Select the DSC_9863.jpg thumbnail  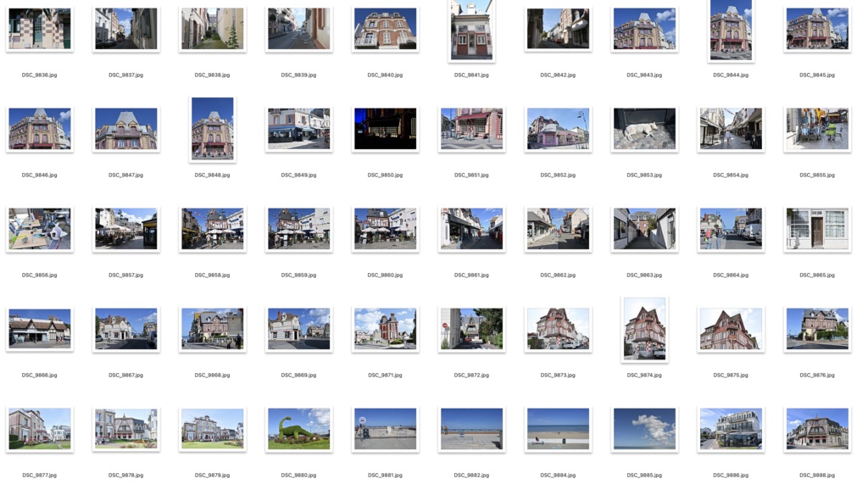pyautogui.click(x=644, y=229)
